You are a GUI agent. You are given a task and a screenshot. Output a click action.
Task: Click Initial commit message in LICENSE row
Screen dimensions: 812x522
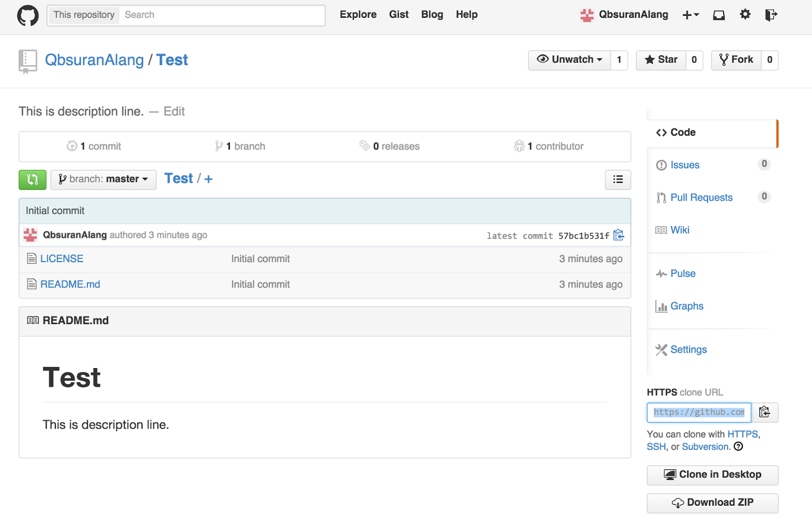pyautogui.click(x=260, y=259)
